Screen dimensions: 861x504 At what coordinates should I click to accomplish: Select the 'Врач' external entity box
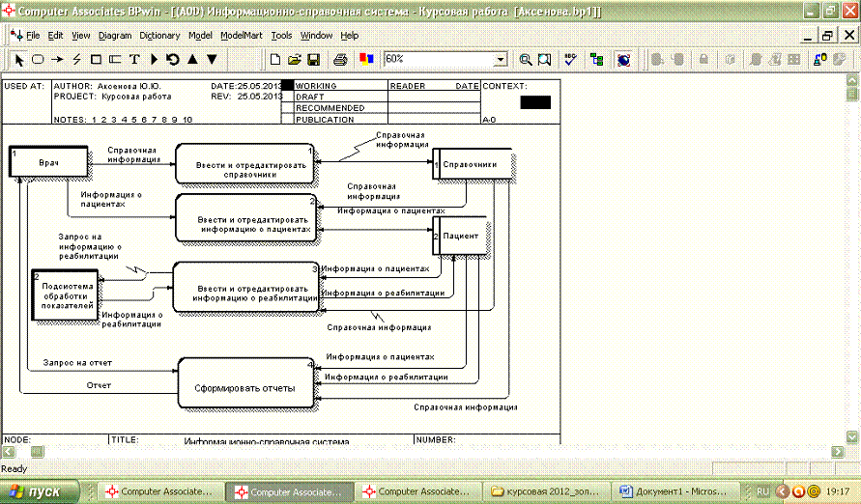(x=49, y=163)
